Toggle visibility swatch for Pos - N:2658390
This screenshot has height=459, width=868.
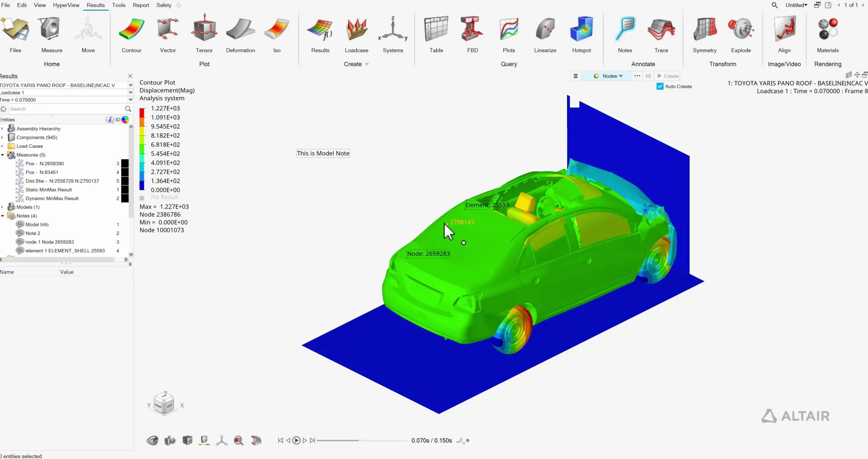pyautogui.click(x=125, y=164)
